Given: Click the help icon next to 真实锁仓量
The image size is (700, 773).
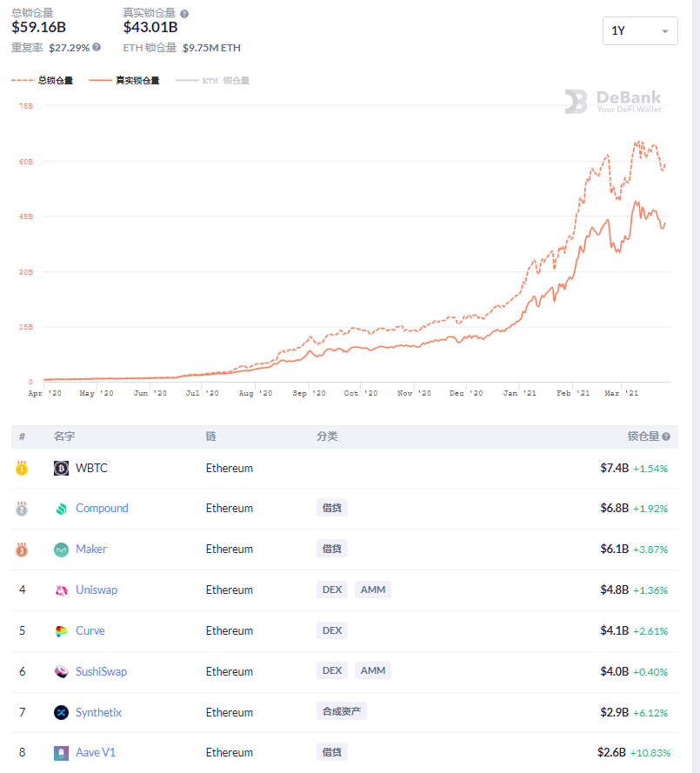Looking at the screenshot, I should click(x=184, y=14).
